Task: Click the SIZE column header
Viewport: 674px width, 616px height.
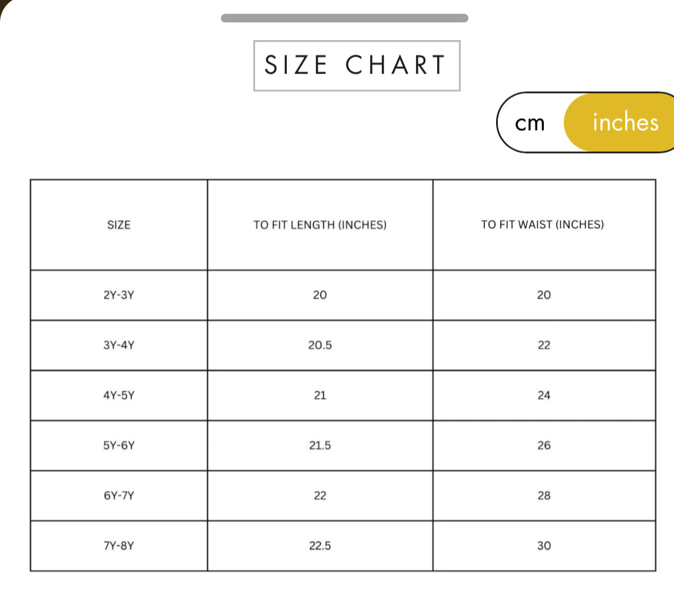Action: point(119,225)
